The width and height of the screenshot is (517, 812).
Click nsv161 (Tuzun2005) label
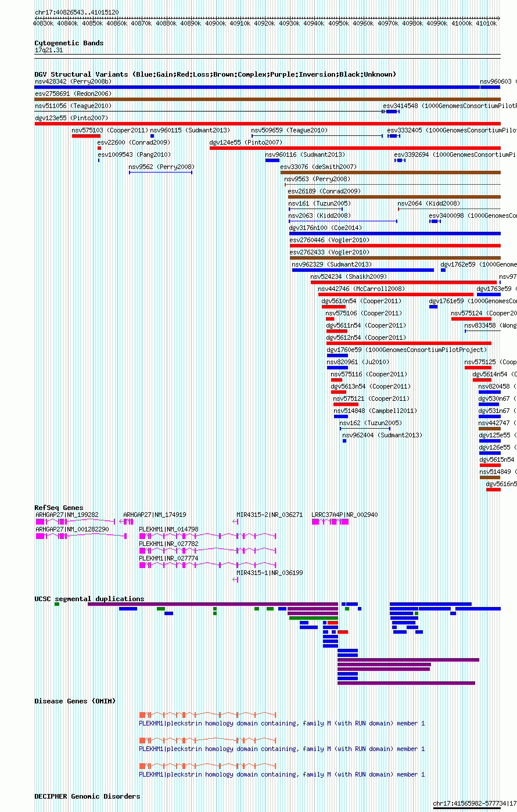coord(319,204)
